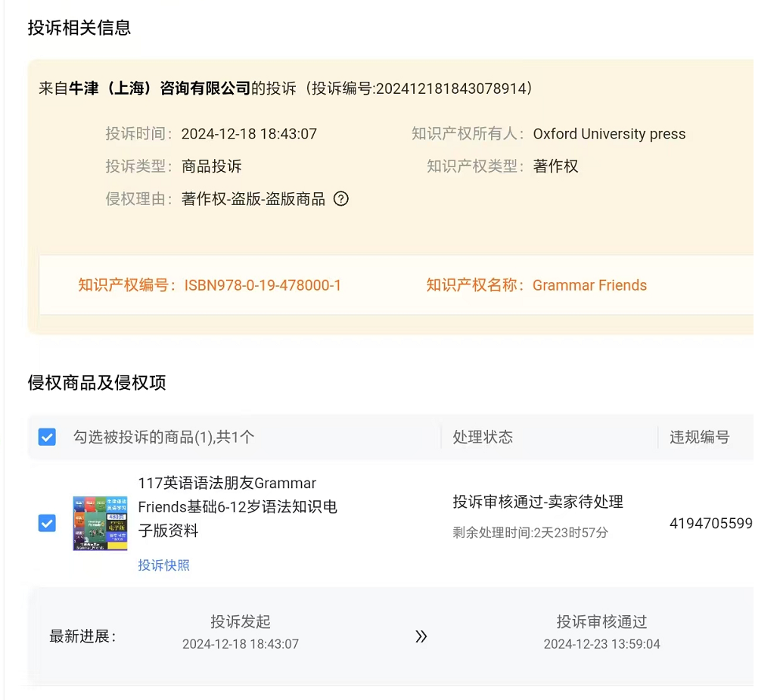Click the progress arrow between complaint steps

(x=421, y=636)
